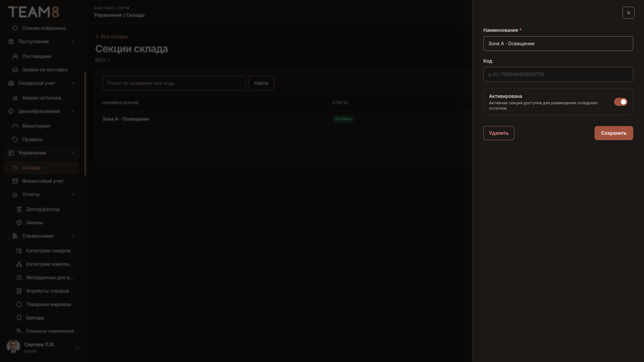Focus the Наименование input field

[558, 43]
